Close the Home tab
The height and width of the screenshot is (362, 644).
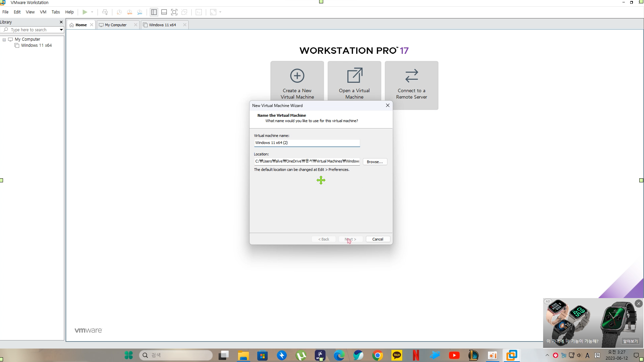click(91, 25)
